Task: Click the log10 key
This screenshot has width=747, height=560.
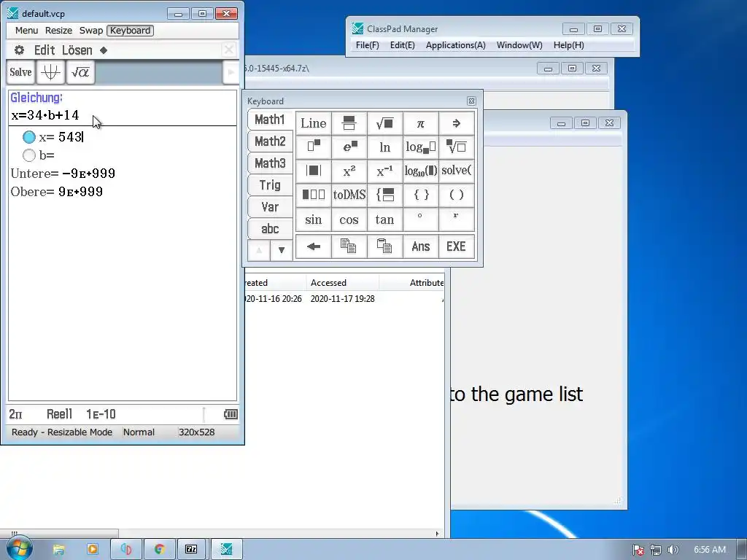Action: pos(421,171)
